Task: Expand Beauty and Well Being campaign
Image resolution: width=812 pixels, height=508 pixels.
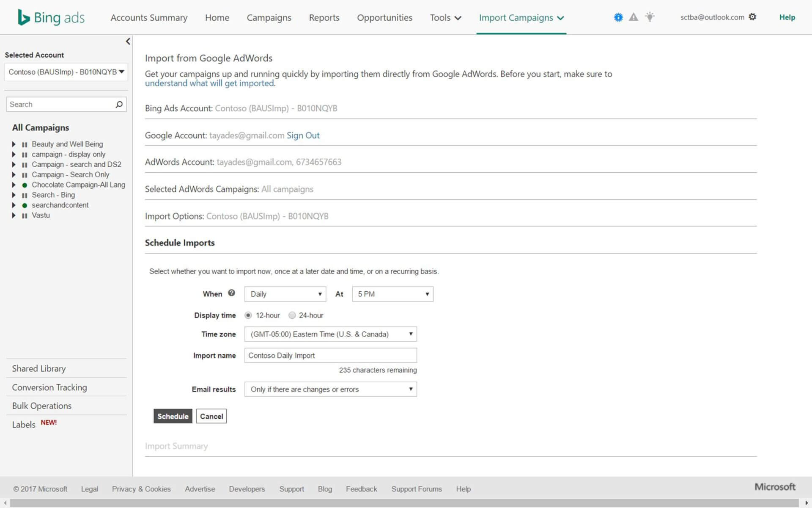Action: pyautogui.click(x=14, y=144)
